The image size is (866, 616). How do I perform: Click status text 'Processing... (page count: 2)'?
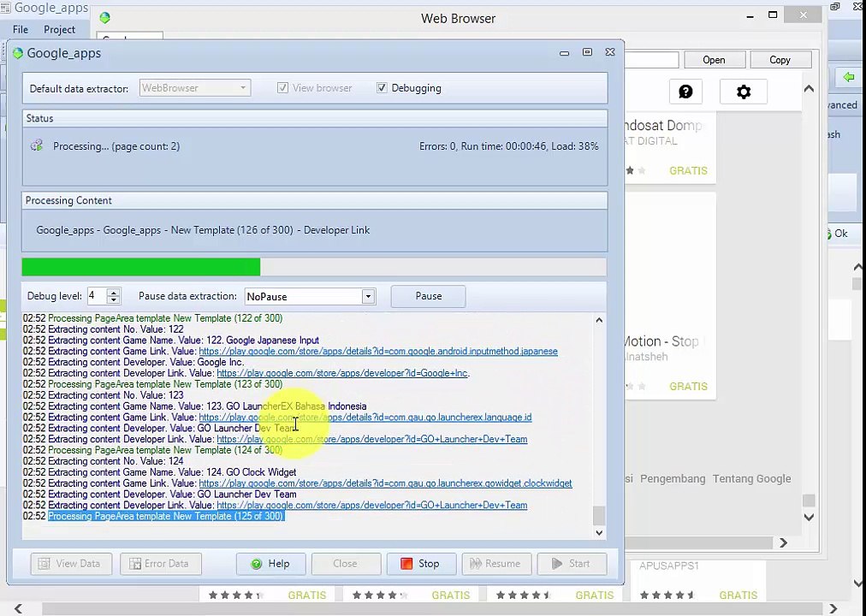[x=116, y=146]
